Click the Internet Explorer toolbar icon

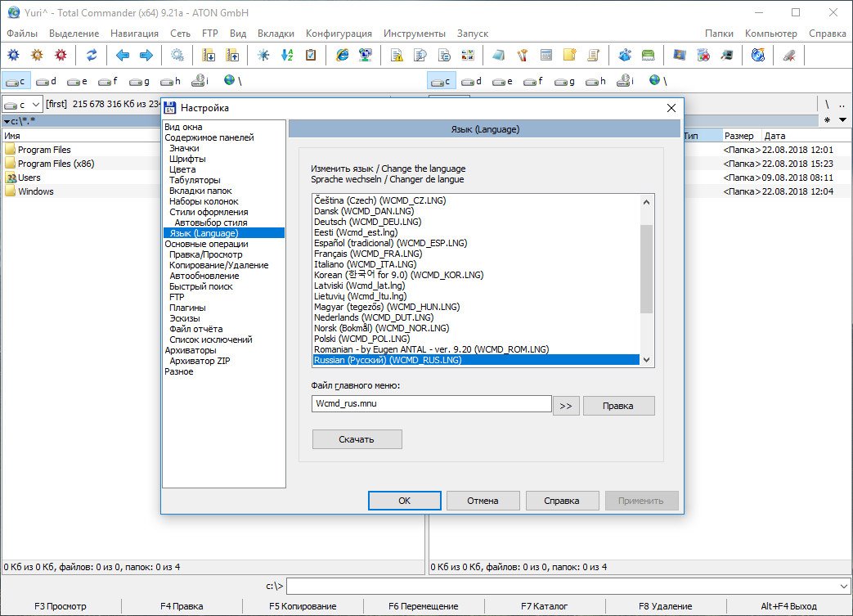click(342, 55)
